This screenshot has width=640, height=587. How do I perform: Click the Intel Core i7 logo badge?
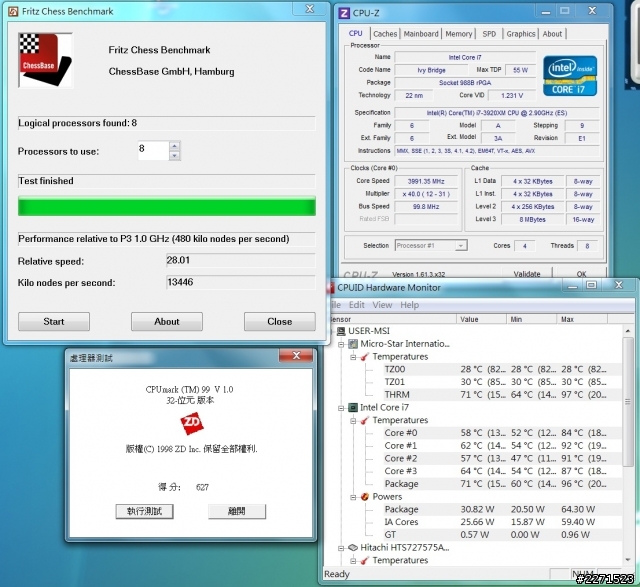tap(570, 76)
